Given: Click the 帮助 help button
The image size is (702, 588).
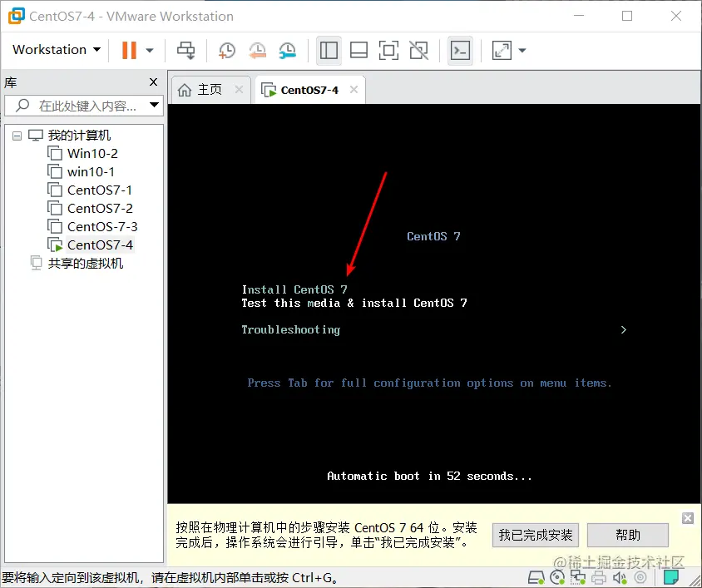Looking at the screenshot, I should 628,535.
